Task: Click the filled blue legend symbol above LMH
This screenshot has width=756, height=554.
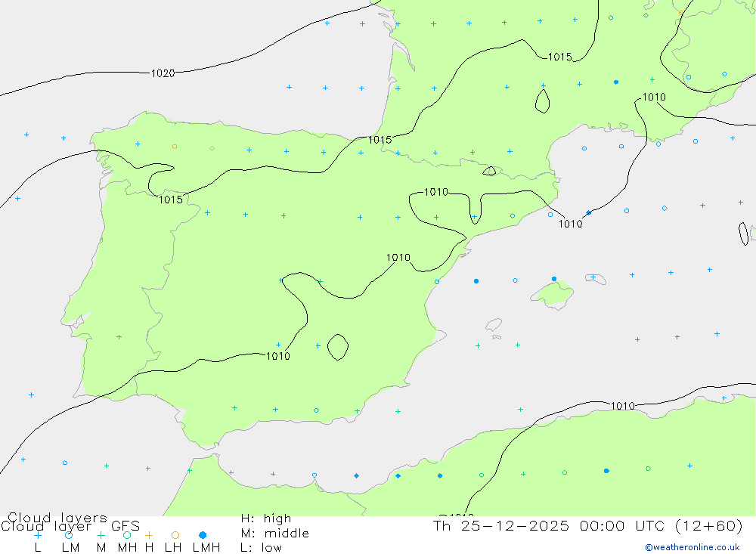Action: (x=203, y=535)
